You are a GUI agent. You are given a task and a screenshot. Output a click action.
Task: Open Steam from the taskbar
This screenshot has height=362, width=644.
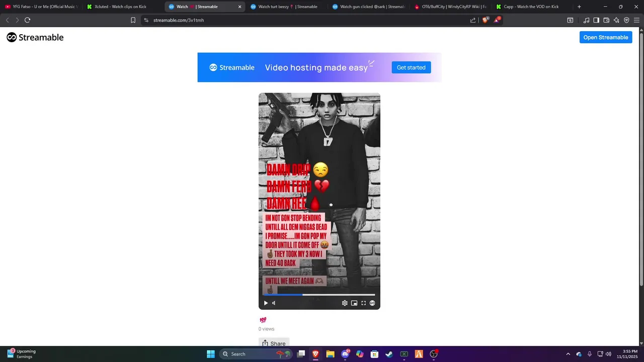pos(389,354)
